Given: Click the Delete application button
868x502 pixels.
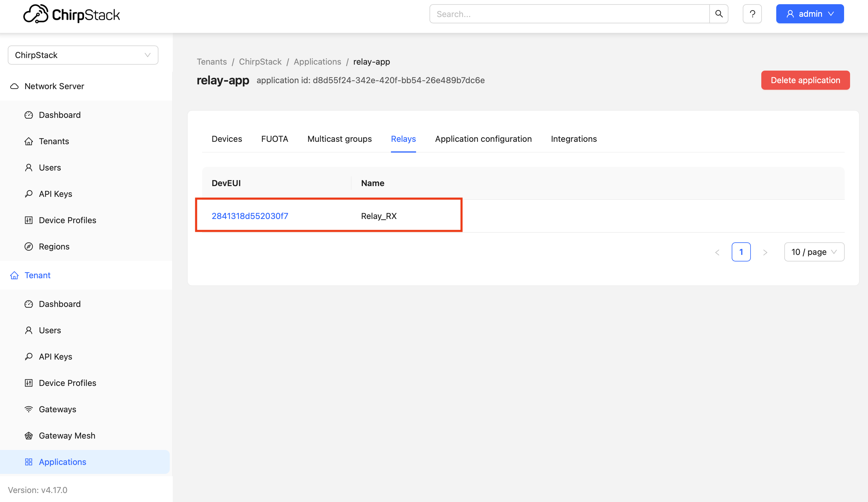Looking at the screenshot, I should coord(805,80).
